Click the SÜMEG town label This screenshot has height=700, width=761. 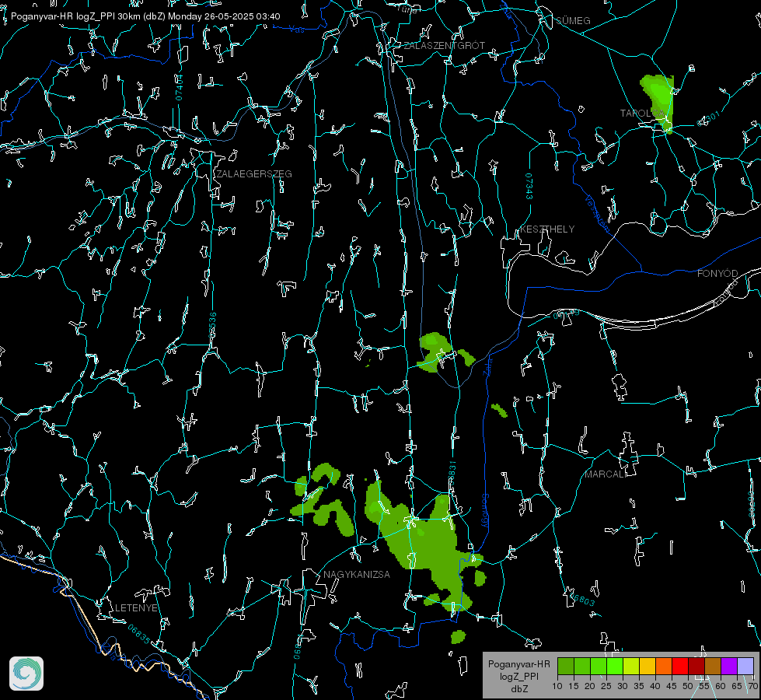[573, 21]
